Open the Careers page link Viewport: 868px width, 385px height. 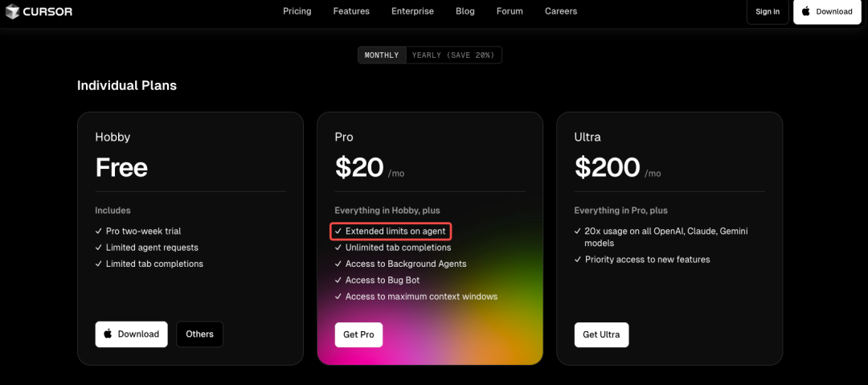coord(561,11)
